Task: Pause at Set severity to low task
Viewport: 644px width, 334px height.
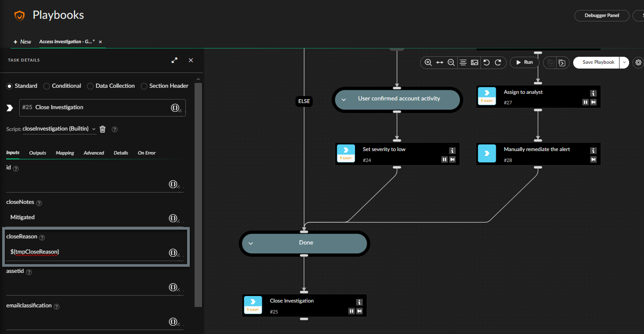Action: [x=444, y=159]
